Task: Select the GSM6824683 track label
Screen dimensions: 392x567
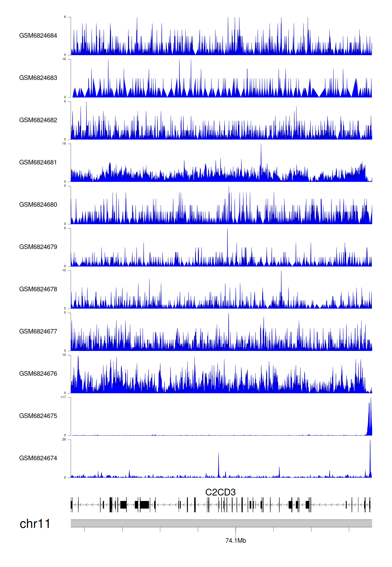Action: tap(38, 78)
